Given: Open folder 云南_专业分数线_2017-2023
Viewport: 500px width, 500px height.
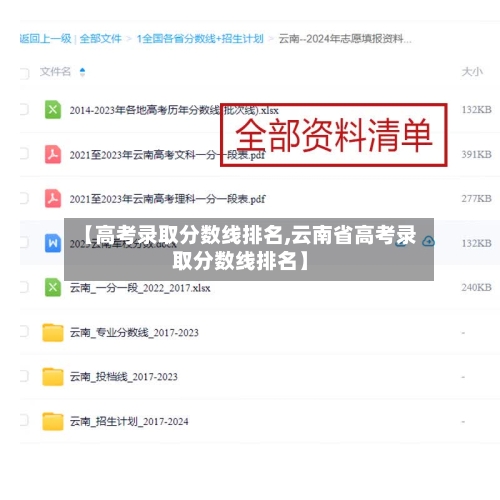Looking at the screenshot, I should [134, 332].
